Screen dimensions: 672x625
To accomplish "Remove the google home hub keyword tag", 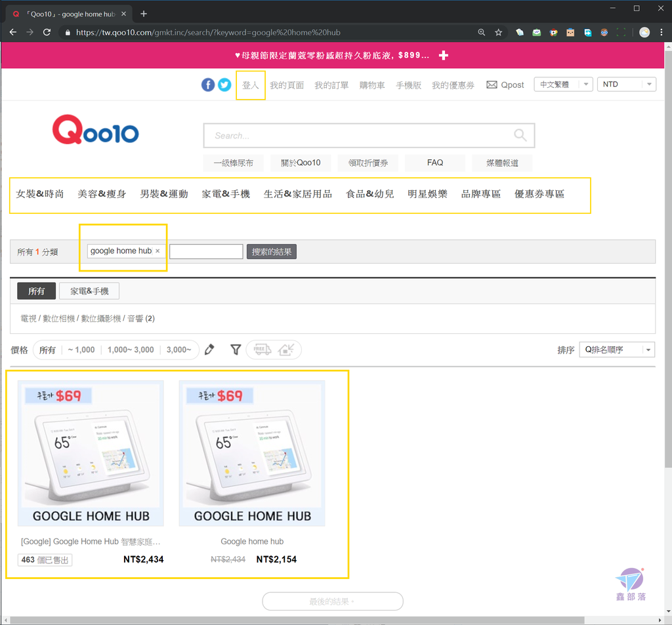I will [157, 251].
